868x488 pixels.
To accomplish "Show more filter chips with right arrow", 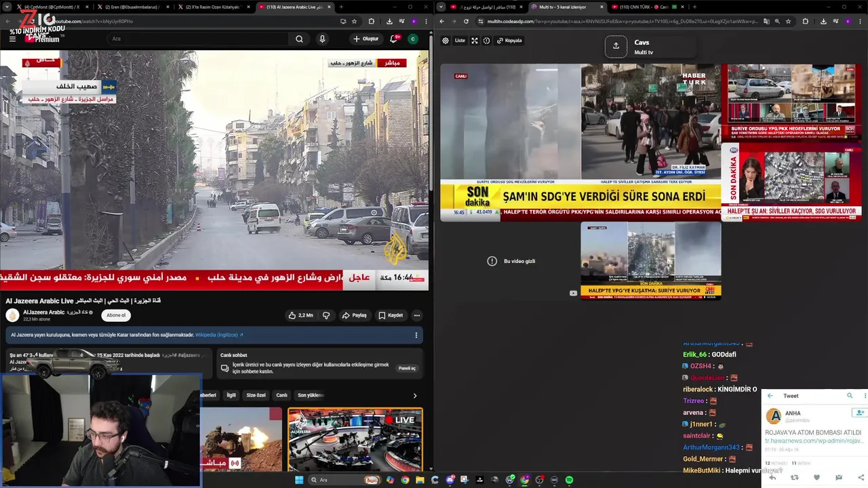I will tap(415, 396).
